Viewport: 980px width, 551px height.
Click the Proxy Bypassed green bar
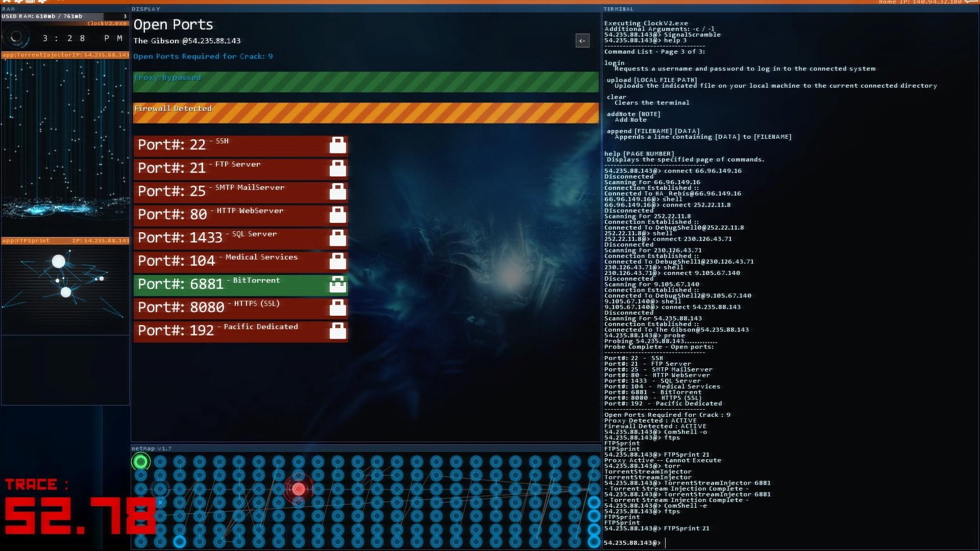pyautogui.click(x=365, y=82)
